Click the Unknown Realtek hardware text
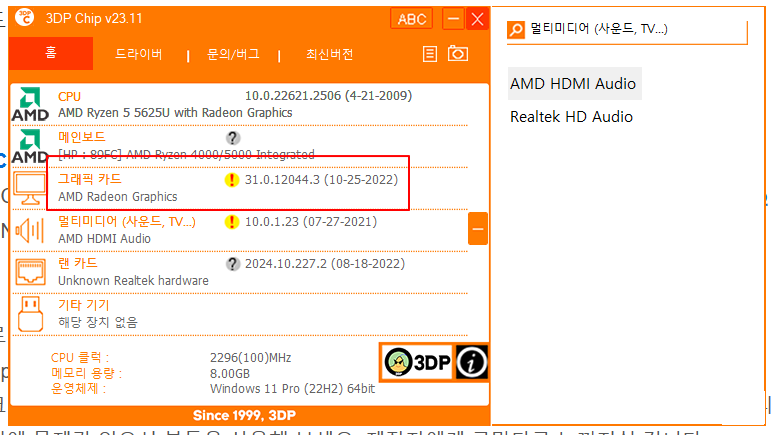773x435 pixels. pyautogui.click(x=133, y=281)
